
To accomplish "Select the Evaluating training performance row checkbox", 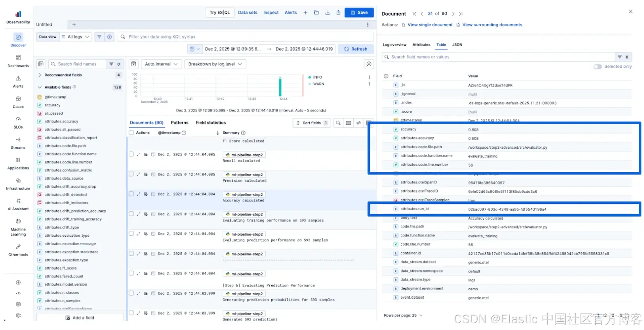I will [x=131, y=214].
